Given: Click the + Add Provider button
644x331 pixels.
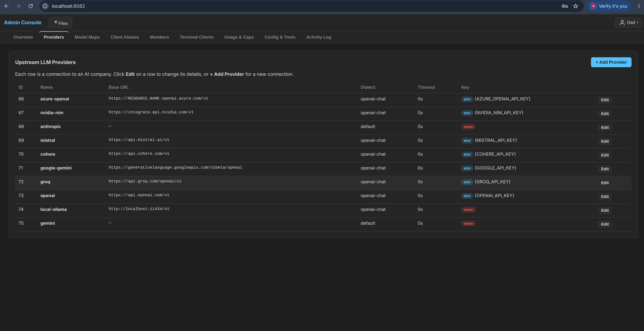Looking at the screenshot, I should 611,62.
